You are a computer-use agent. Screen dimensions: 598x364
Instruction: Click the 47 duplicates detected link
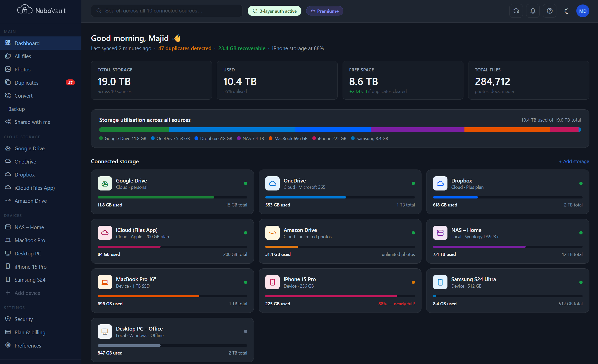[185, 48]
